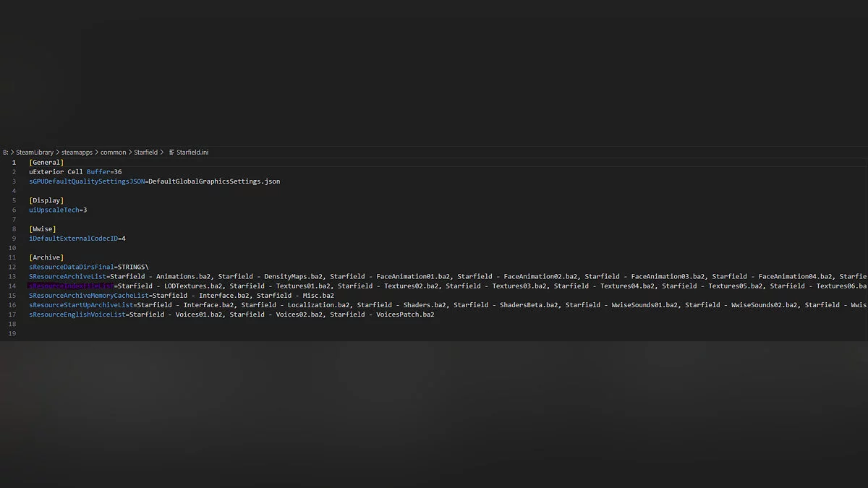Place cursor on the [General] section header
The width and height of the screenshot is (868, 488).
click(x=46, y=163)
